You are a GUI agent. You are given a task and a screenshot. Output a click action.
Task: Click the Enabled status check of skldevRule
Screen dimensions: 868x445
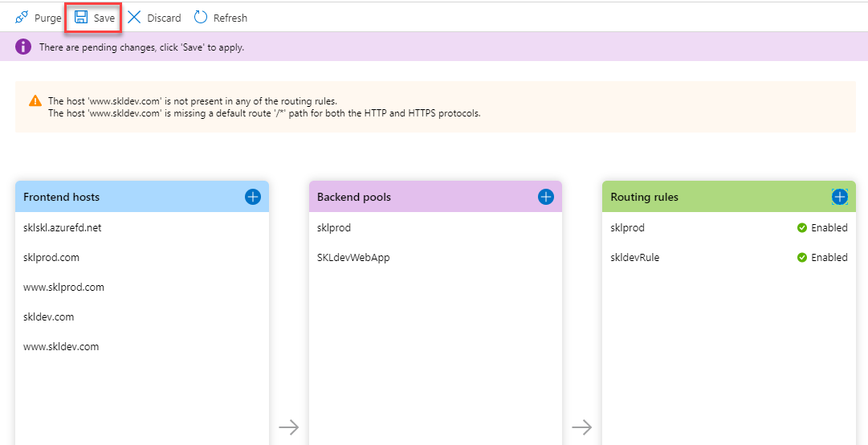[801, 257]
